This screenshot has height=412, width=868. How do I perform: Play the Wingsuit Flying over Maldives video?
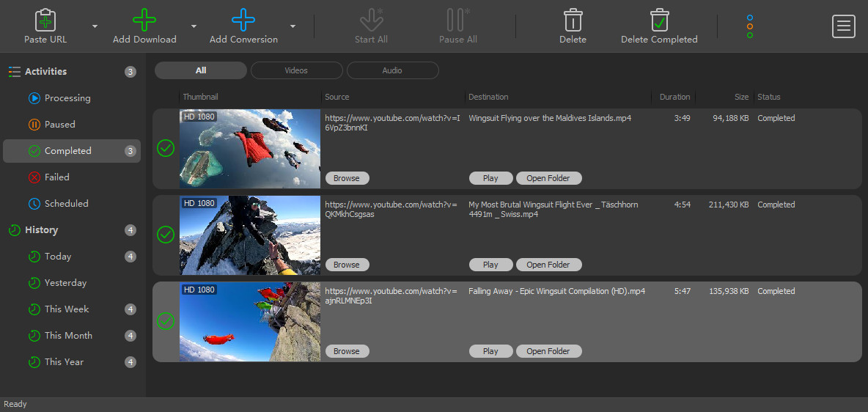[x=490, y=178]
